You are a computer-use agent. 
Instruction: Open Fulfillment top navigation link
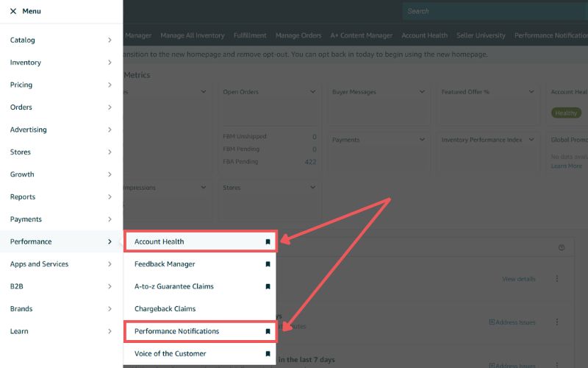tap(250, 35)
